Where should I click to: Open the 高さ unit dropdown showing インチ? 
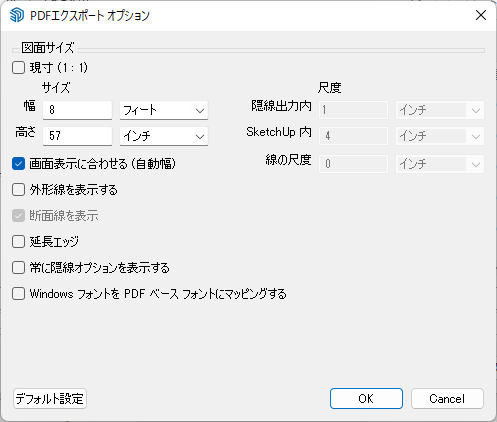[x=164, y=136]
